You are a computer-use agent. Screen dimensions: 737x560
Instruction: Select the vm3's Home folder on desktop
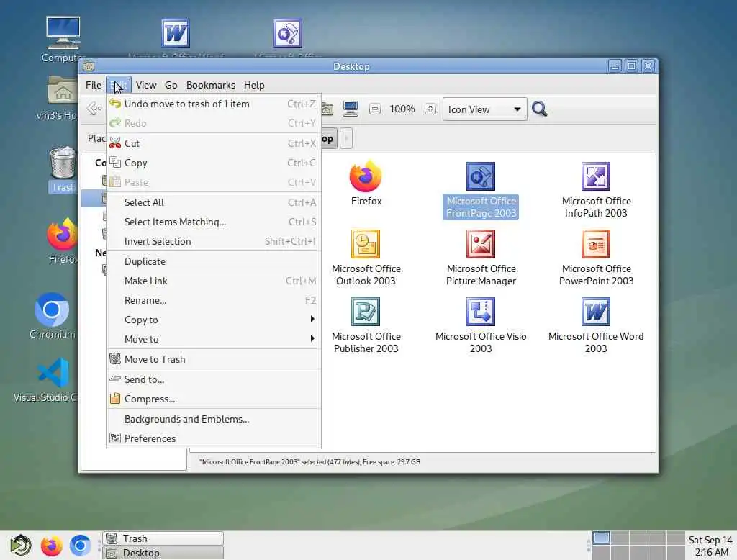(x=63, y=90)
